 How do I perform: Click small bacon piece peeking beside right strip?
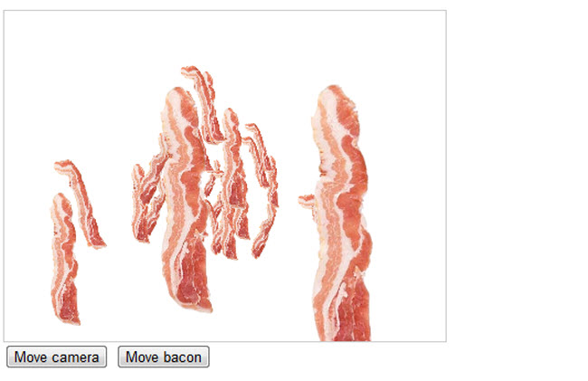[x=307, y=202]
